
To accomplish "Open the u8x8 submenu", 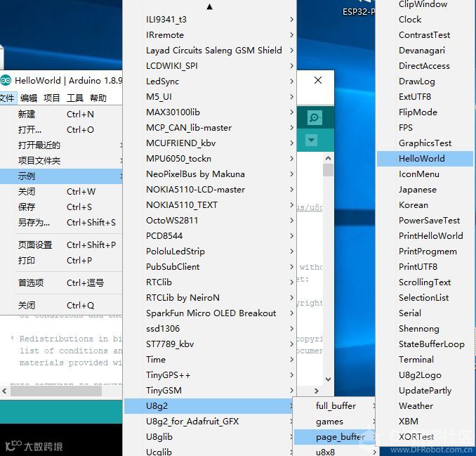I will click(x=335, y=452).
